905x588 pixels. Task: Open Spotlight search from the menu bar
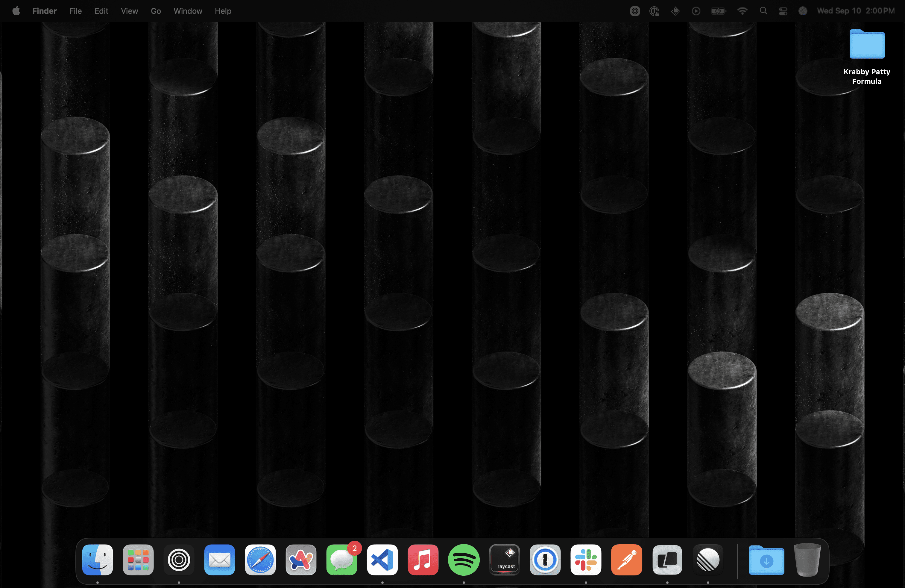coord(763,11)
